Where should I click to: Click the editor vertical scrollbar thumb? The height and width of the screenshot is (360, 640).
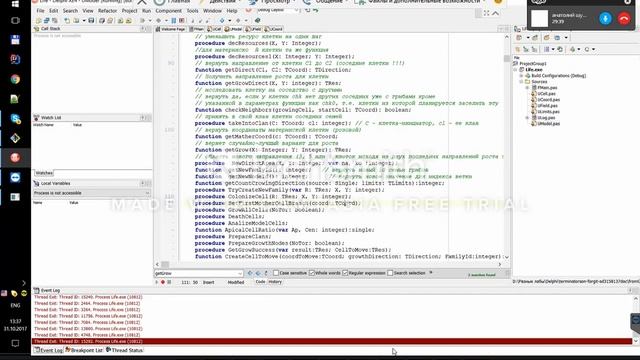click(507, 58)
